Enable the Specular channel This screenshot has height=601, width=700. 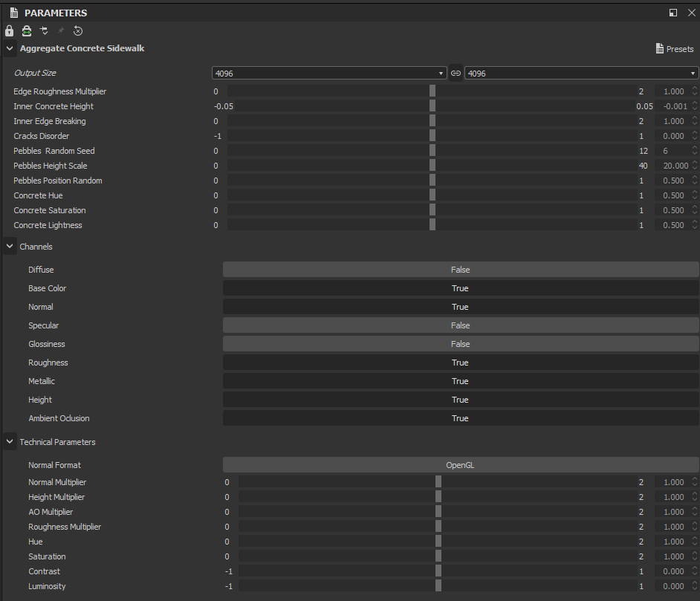pyautogui.click(x=460, y=325)
